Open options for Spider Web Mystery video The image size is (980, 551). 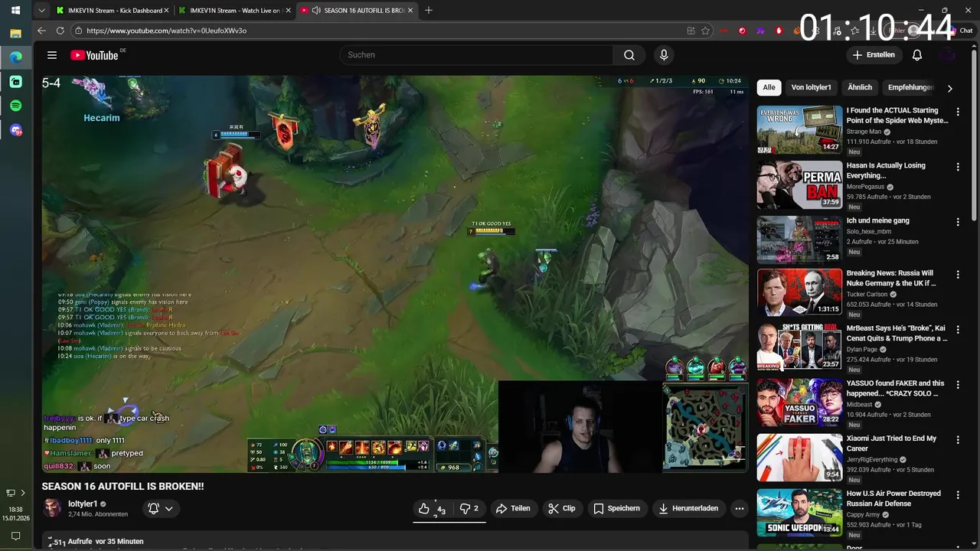pos(957,112)
